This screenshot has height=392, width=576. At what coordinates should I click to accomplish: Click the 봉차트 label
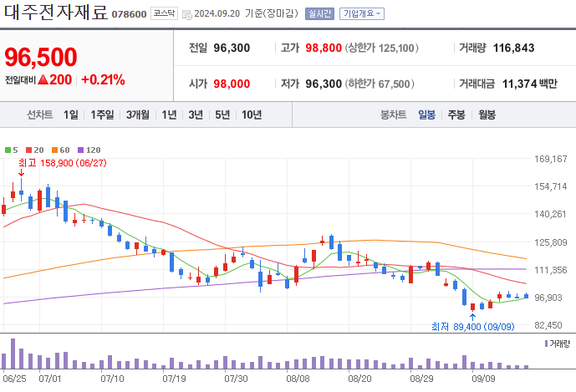pos(393,115)
